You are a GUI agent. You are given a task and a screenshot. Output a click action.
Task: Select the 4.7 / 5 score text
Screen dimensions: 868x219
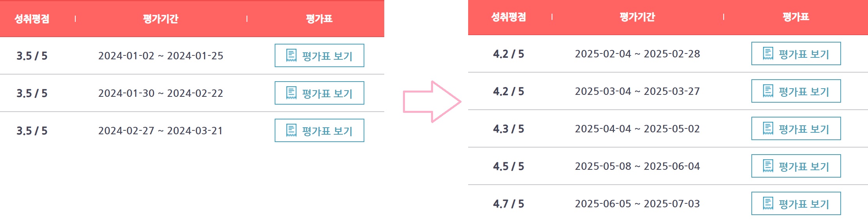point(509,204)
